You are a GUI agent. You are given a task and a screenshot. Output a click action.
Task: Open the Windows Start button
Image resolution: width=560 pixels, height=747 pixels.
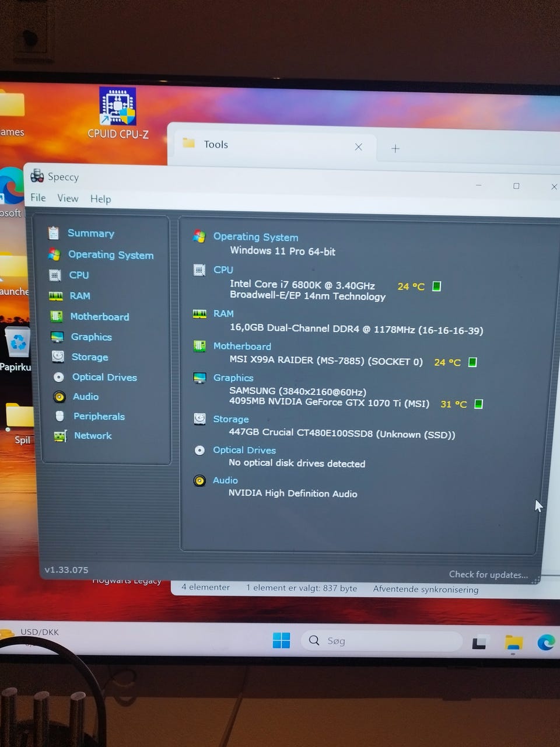(x=281, y=641)
